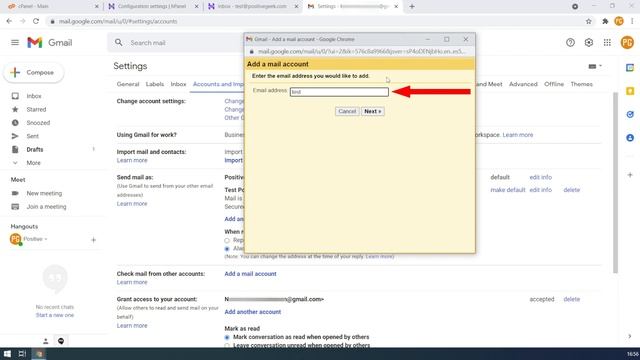The image size is (640, 360).
Task: Switch to the Themes settings tab
Action: point(582,84)
